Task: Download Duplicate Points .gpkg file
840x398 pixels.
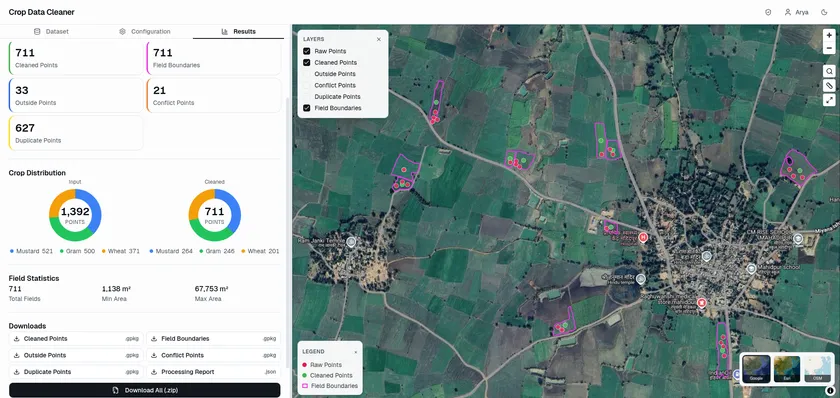Action: [x=76, y=372]
